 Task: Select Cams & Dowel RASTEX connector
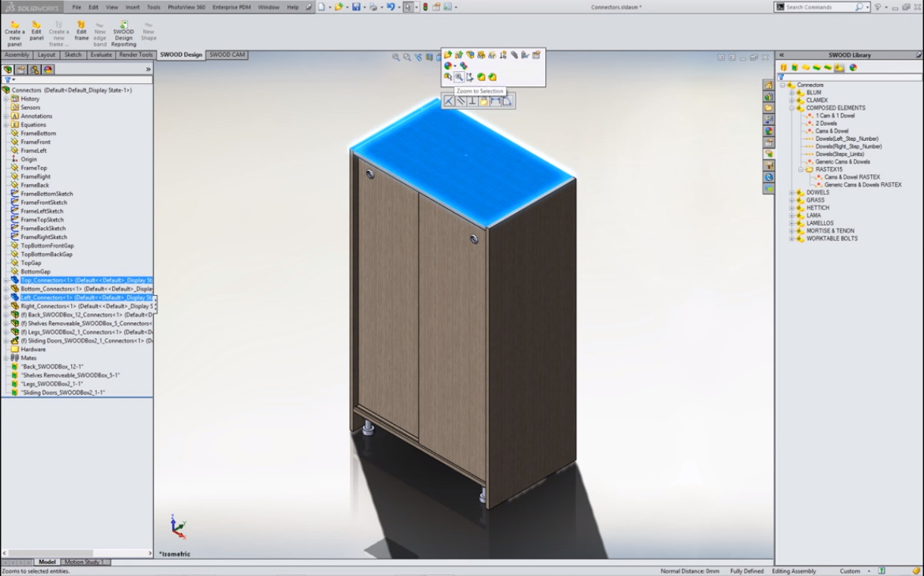click(852, 177)
